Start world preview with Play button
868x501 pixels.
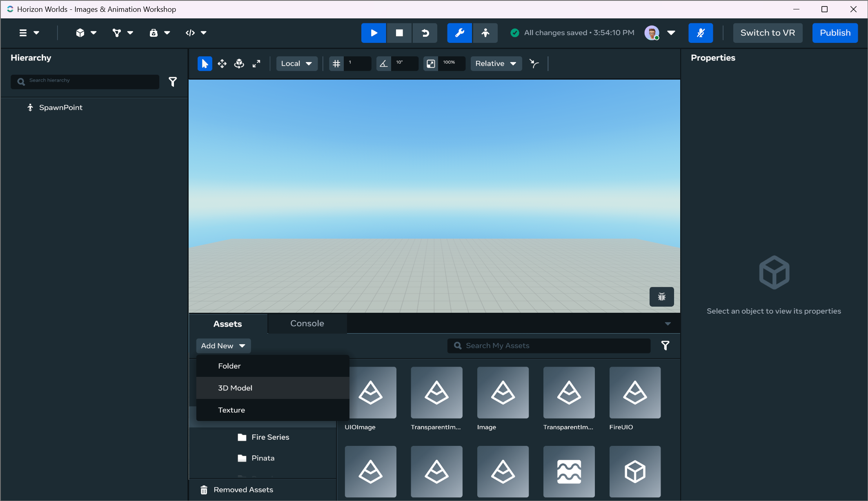click(x=374, y=33)
